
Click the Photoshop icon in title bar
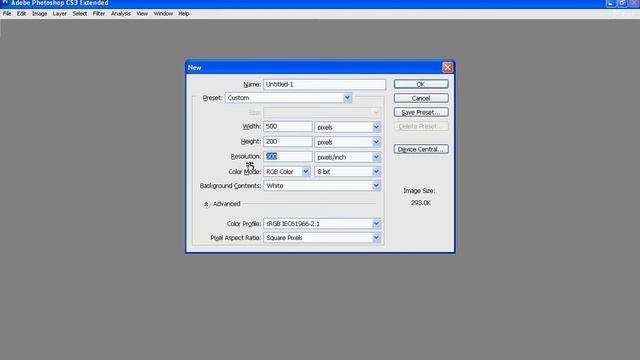click(5, 2)
